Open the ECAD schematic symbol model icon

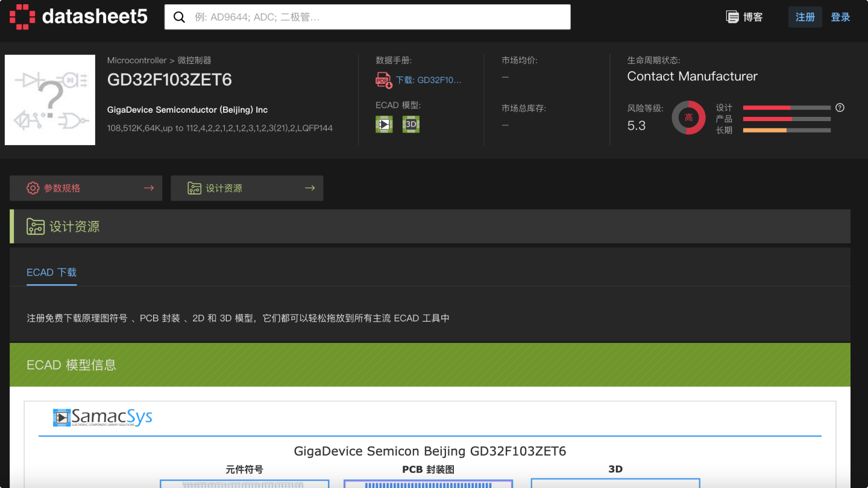(384, 125)
